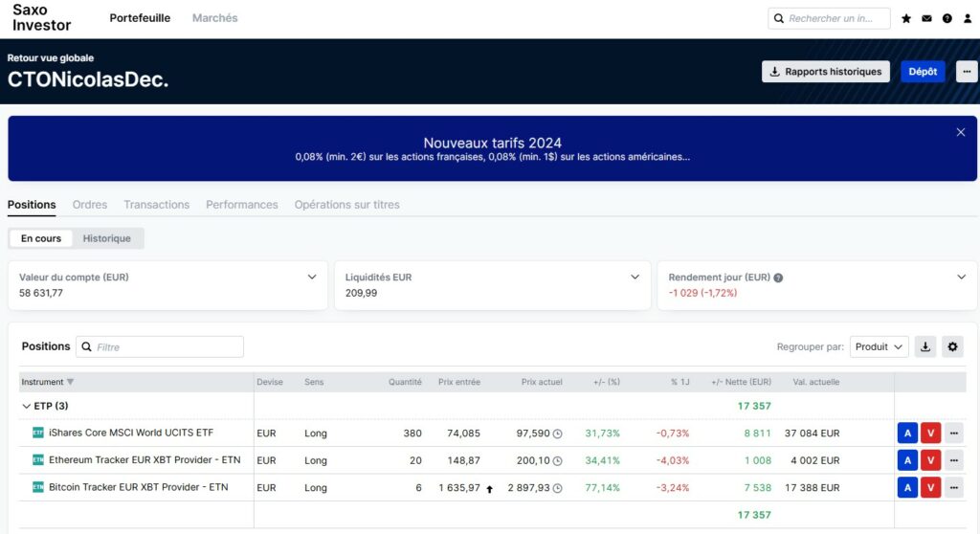Switch to the Transactions tab
This screenshot has width=980, height=534.
[x=156, y=205]
